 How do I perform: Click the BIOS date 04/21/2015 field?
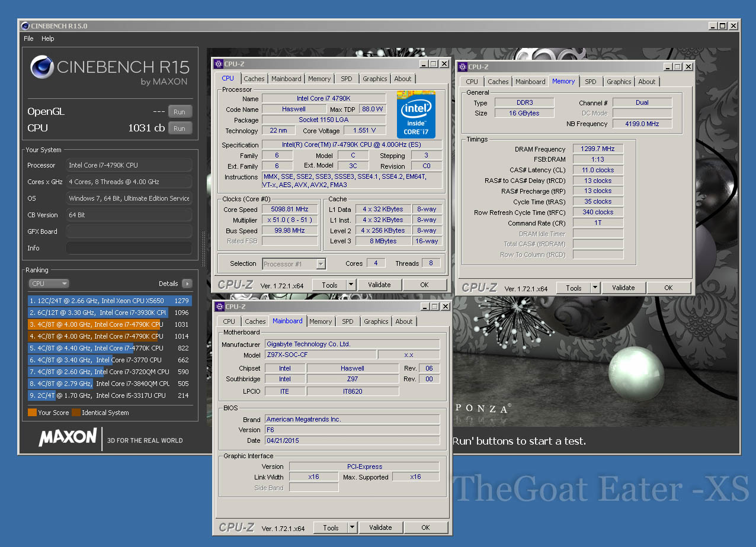point(352,440)
